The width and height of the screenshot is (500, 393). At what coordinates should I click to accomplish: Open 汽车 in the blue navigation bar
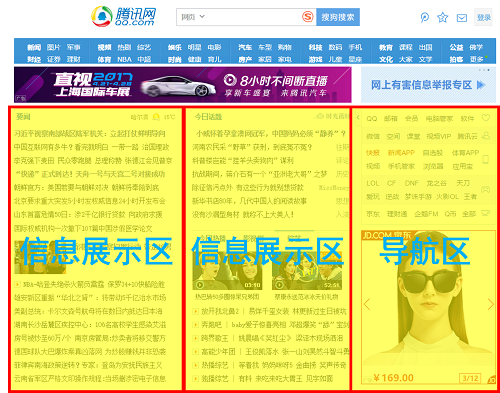245,47
